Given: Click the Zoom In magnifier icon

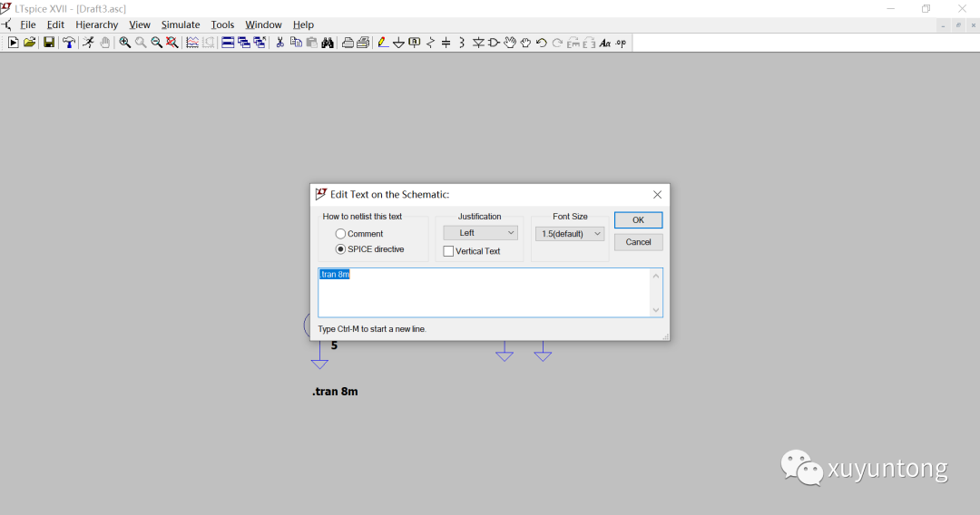Looking at the screenshot, I should [125, 43].
